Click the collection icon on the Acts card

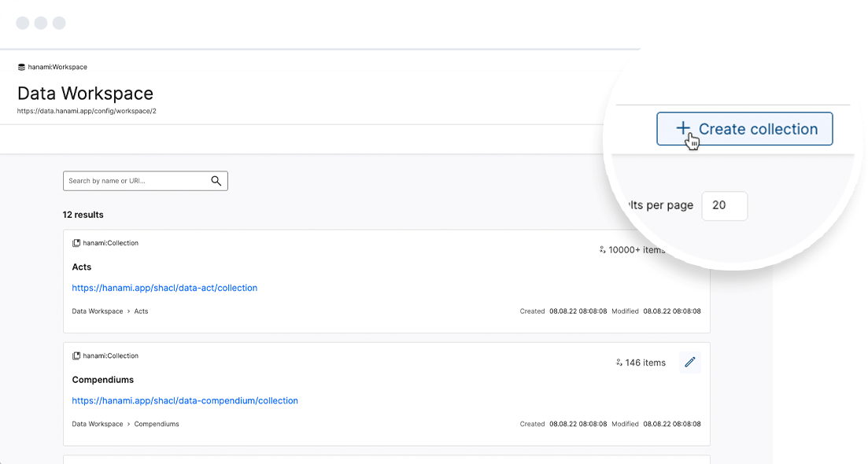76,244
